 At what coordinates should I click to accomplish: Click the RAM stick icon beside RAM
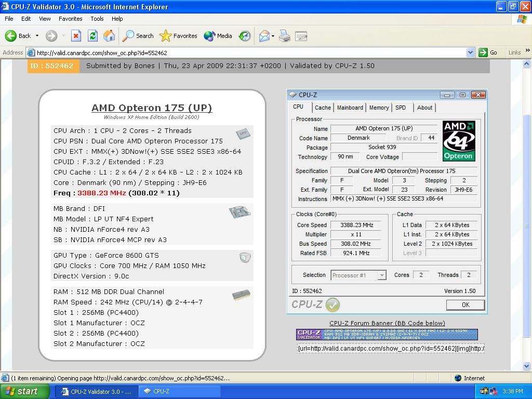pos(241,295)
